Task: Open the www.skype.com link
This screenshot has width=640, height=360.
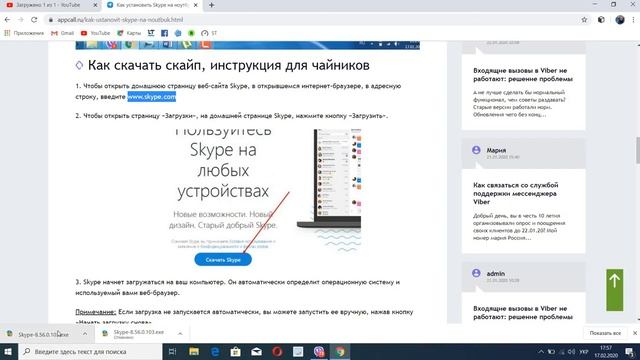Action: pyautogui.click(x=151, y=97)
